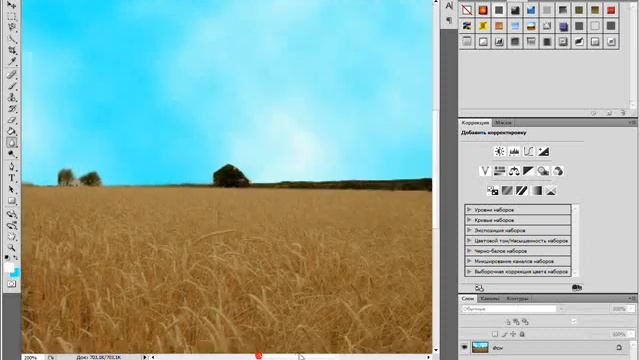
Task: Select the Clone Stamp tool
Action: [12, 97]
